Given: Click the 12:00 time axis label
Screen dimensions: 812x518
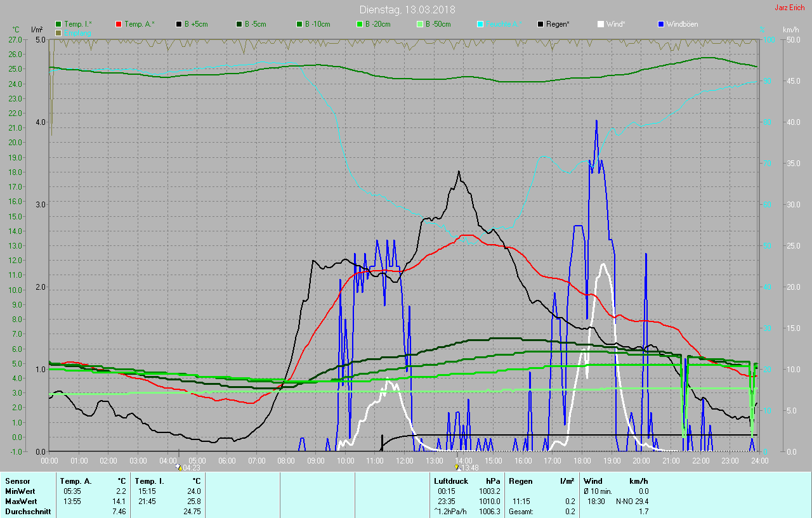Looking at the screenshot, I should (x=404, y=460).
